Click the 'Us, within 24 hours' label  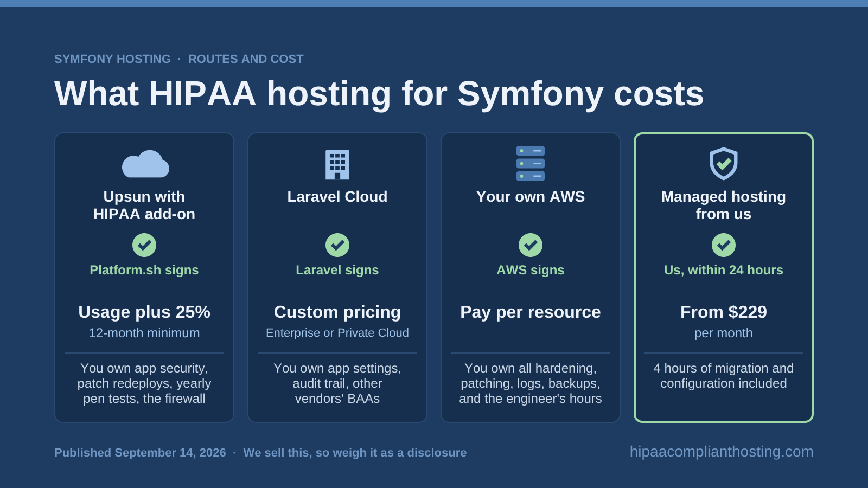[x=724, y=270]
